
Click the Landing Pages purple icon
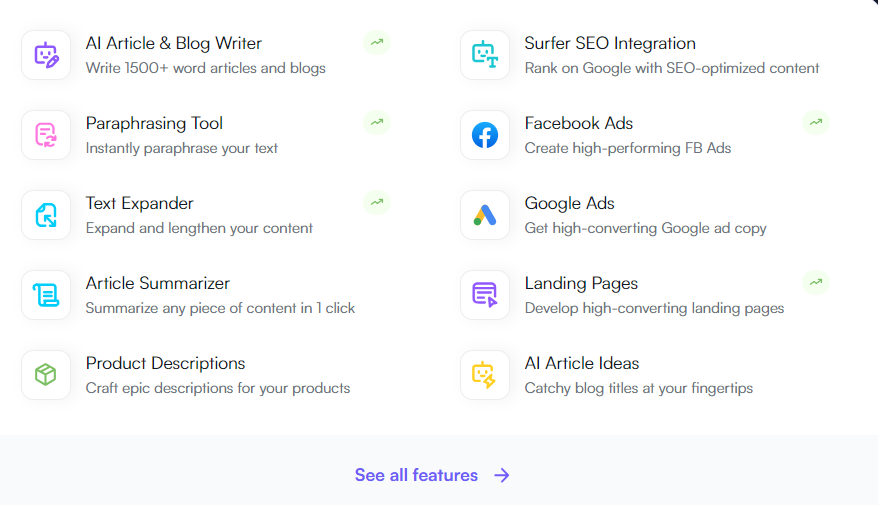(x=485, y=295)
